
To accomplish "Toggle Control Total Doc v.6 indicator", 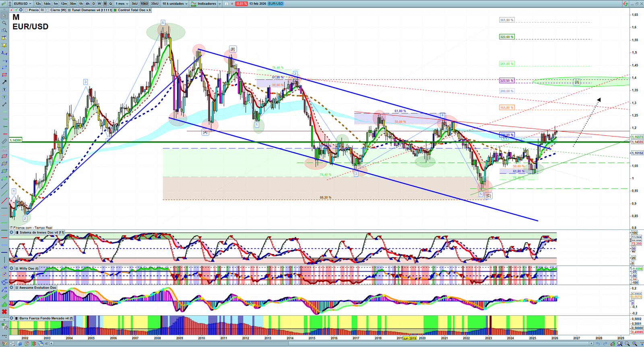I will click(x=116, y=10).
